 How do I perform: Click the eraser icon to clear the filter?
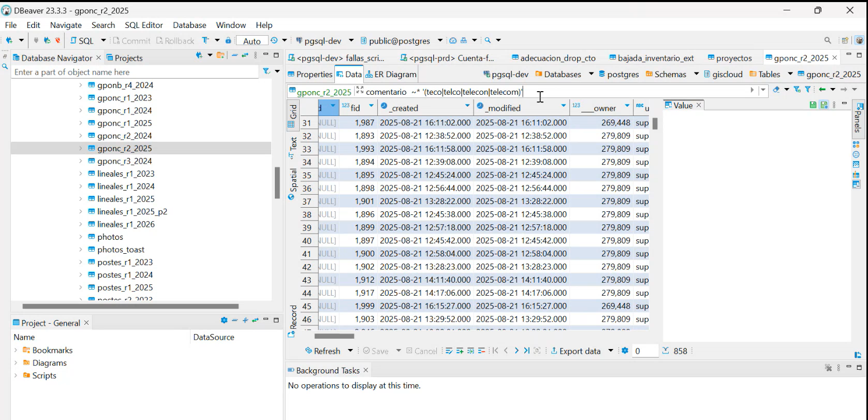click(776, 90)
